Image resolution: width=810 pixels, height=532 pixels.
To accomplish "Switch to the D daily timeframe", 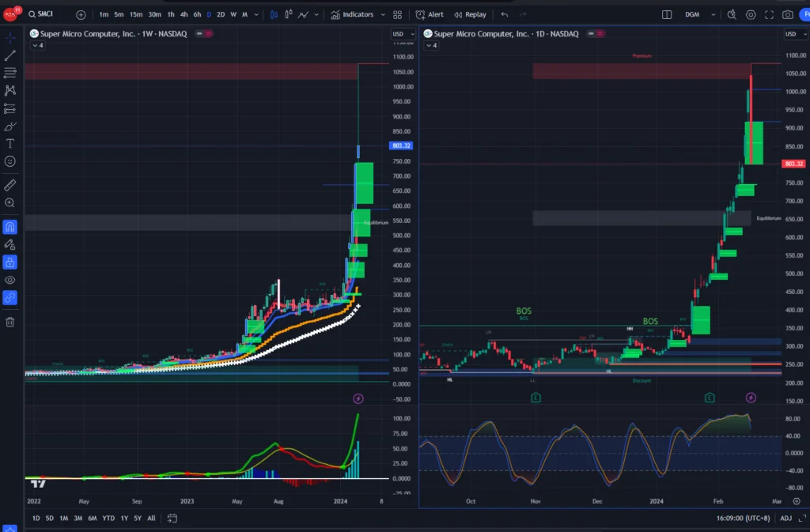I will click(209, 14).
